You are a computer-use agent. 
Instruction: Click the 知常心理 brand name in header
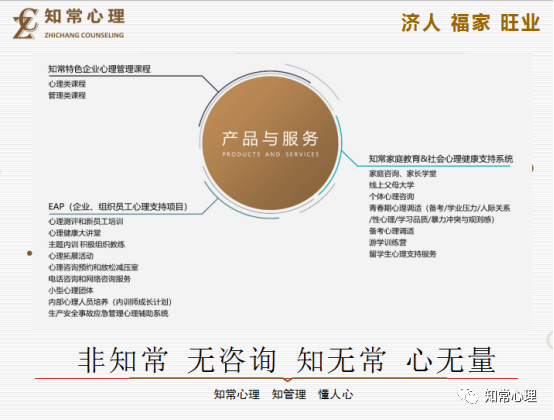85,17
